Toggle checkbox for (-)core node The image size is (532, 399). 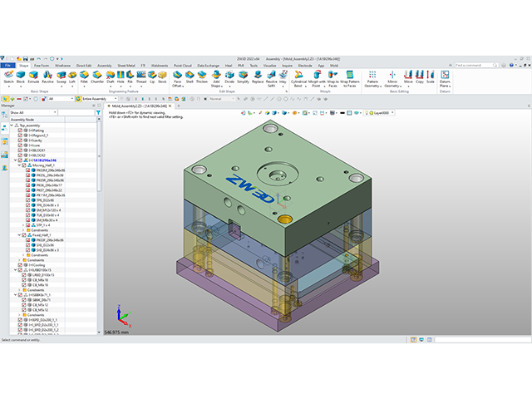point(20,145)
